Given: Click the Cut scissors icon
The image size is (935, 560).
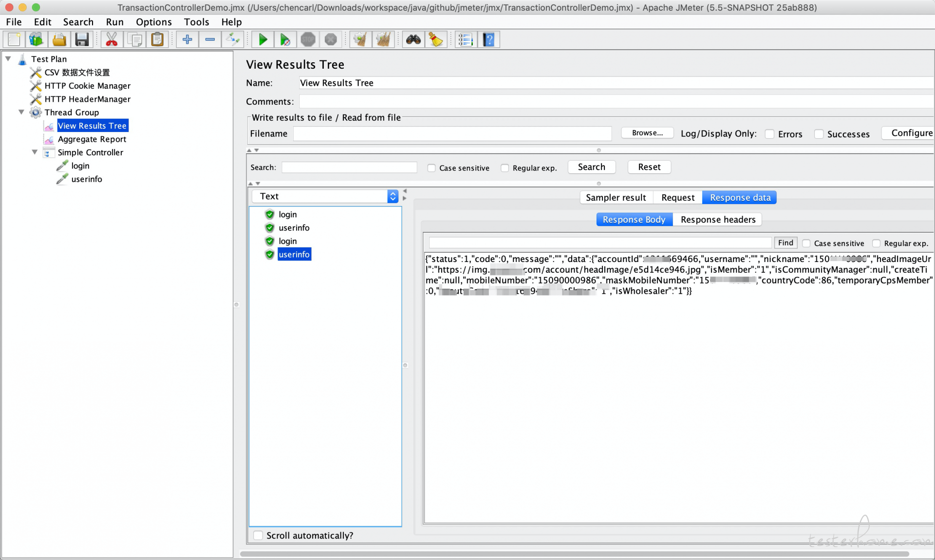Looking at the screenshot, I should pyautogui.click(x=112, y=39).
